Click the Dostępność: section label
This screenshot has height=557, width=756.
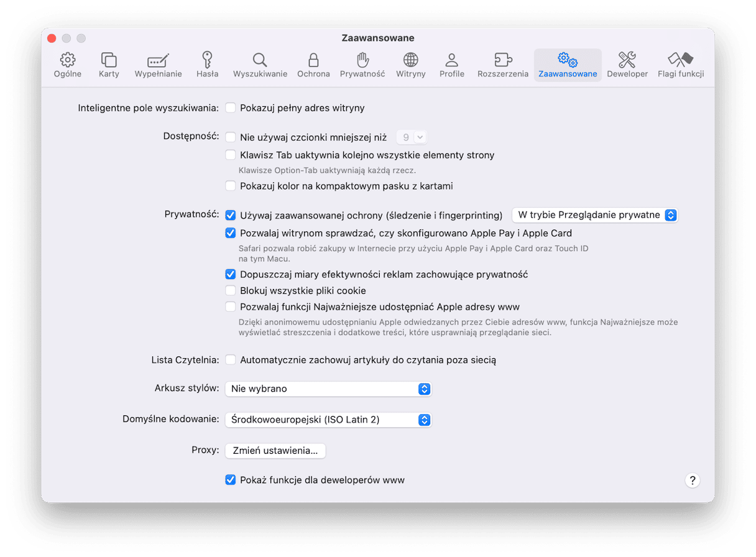(191, 137)
